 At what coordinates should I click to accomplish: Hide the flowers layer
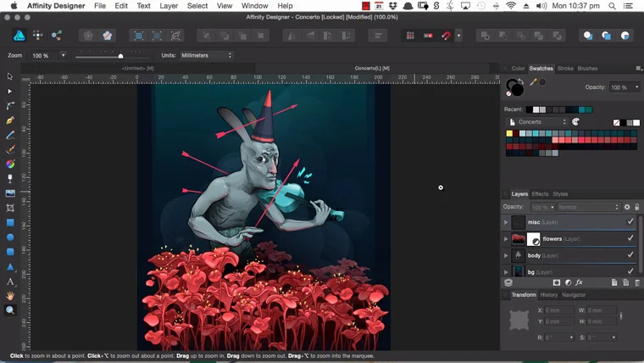click(630, 238)
